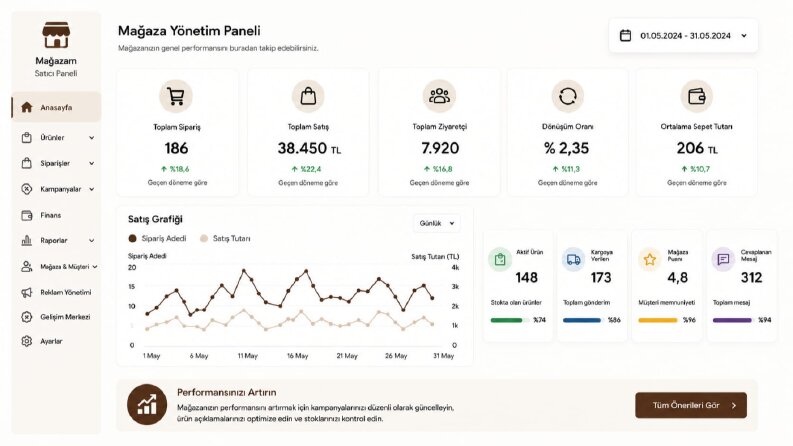Open the Siparişler menu label
Image resolution: width=793 pixels, height=446 pixels.
pos(55,163)
